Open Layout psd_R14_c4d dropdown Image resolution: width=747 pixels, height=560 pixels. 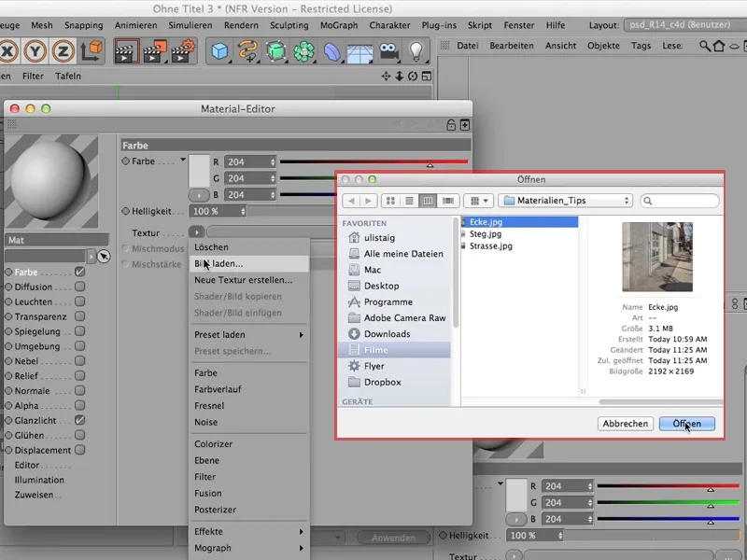[x=685, y=25]
